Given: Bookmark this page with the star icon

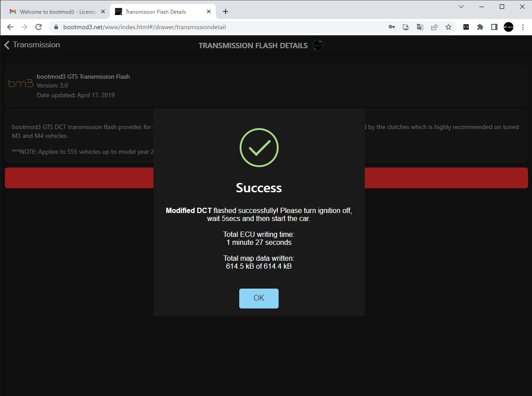Looking at the screenshot, I should coord(448,27).
